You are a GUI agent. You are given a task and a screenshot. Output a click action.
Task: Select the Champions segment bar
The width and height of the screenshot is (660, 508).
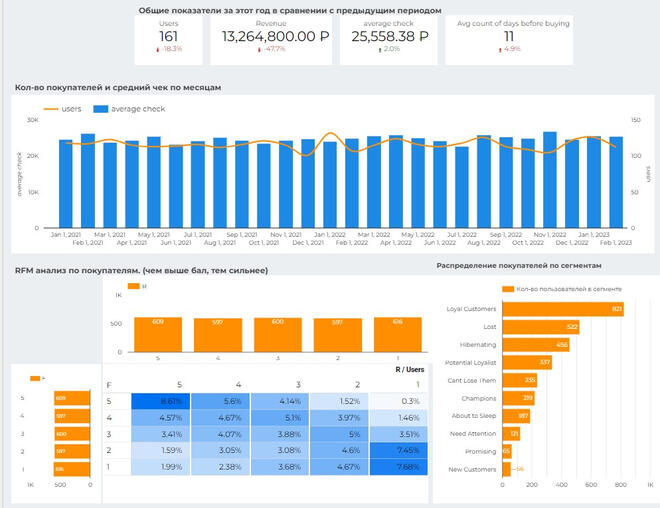tap(518, 398)
